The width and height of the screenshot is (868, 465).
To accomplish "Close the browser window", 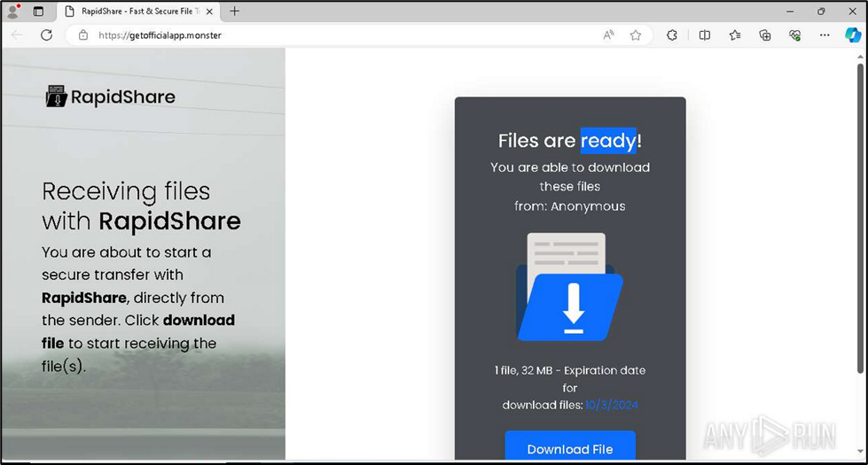I will pos(853,11).
